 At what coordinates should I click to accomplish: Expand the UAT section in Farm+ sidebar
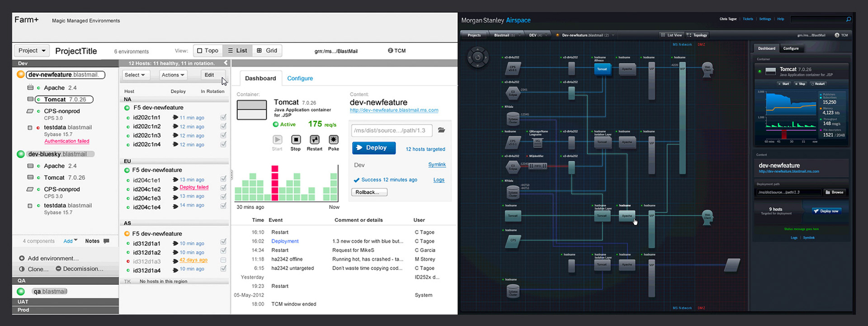[66, 302]
